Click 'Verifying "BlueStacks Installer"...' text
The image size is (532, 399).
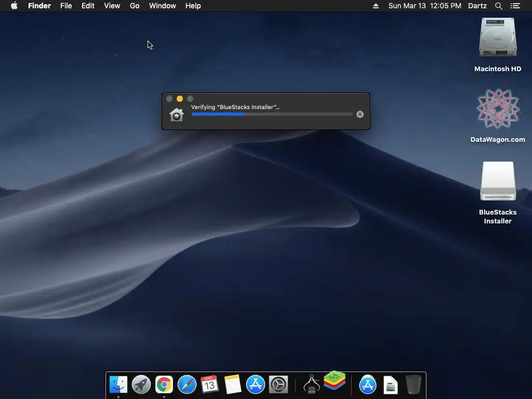point(235,107)
